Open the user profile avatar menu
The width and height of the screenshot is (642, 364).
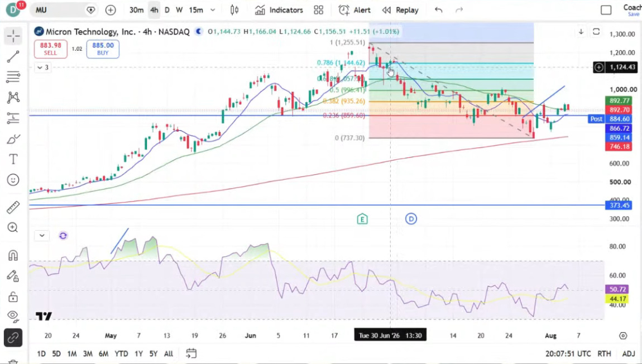coord(13,10)
